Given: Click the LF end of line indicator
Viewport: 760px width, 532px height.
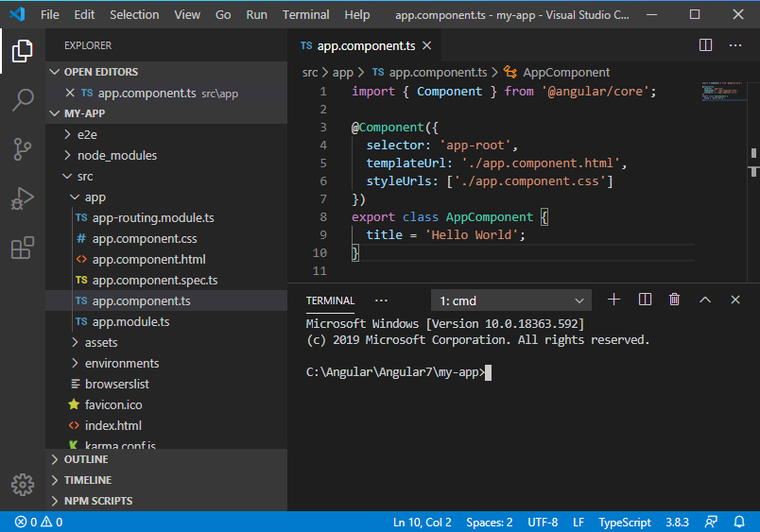Looking at the screenshot, I should (579, 522).
